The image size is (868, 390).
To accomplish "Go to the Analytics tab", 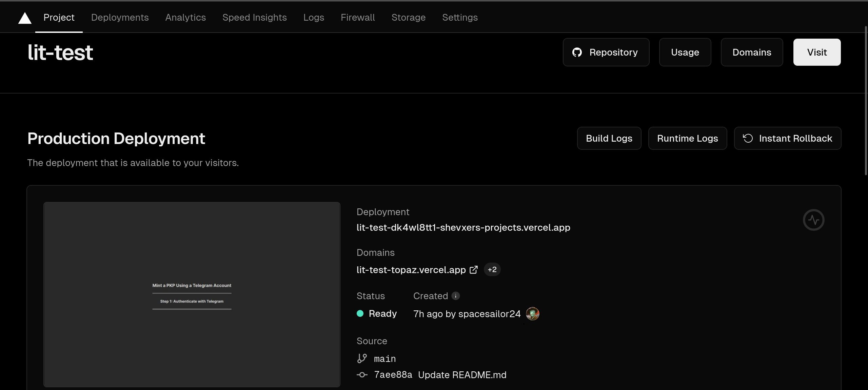I will 185,17.
